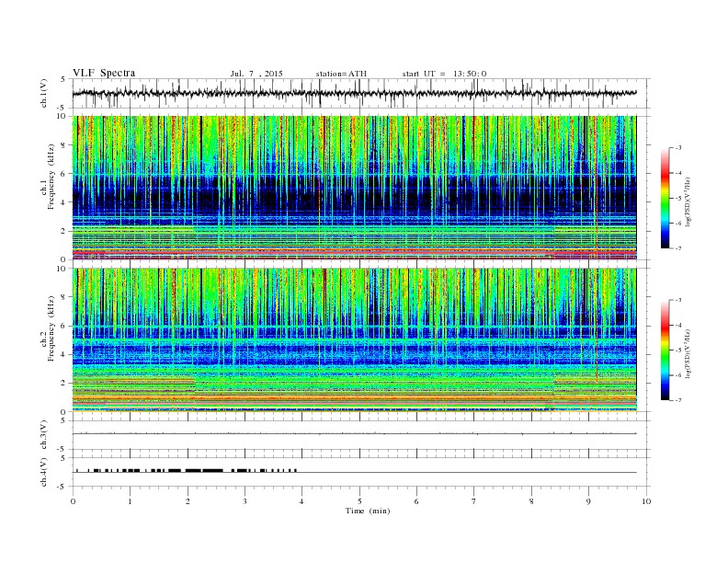Click the ch.2 spectrogram color scale bar

665,350
